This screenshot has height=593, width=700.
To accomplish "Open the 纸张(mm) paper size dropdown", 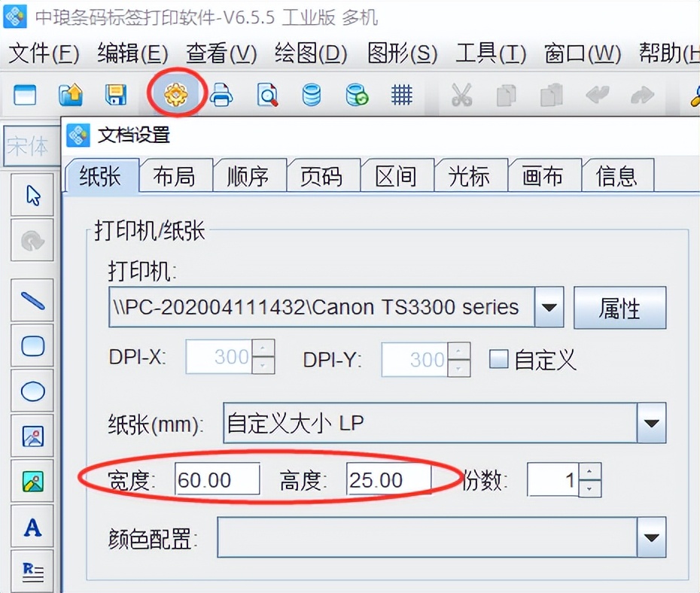I will [650, 424].
